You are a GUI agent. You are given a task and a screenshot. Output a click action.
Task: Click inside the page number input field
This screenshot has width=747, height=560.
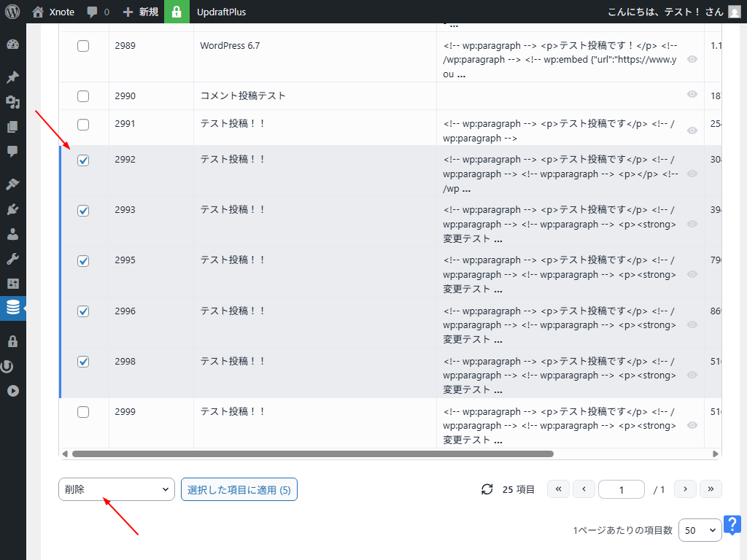pyautogui.click(x=621, y=489)
